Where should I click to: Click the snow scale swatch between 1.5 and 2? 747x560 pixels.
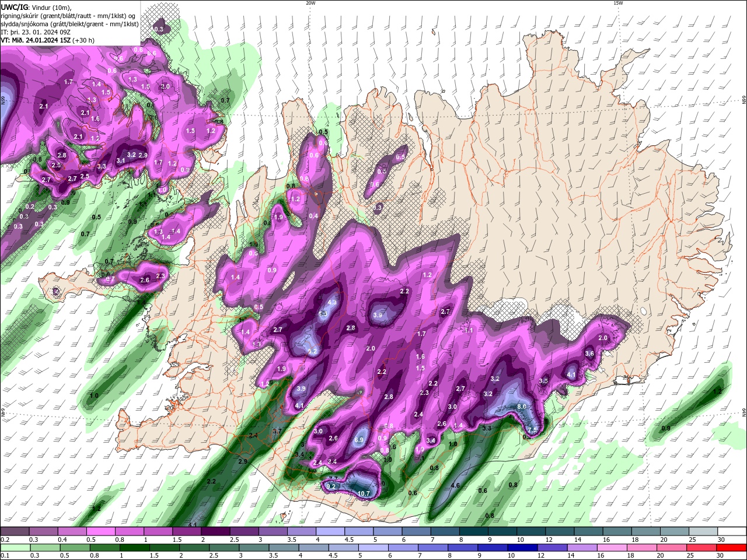click(187, 531)
